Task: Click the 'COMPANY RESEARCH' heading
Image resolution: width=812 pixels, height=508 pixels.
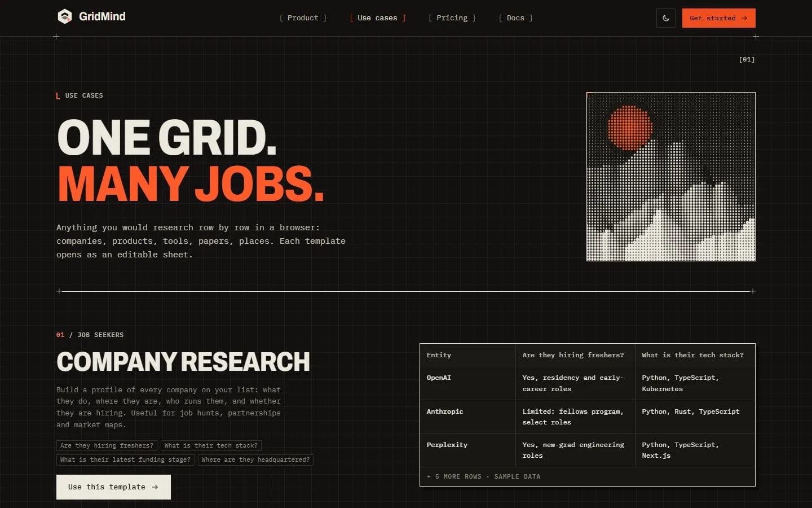Action: [183, 362]
